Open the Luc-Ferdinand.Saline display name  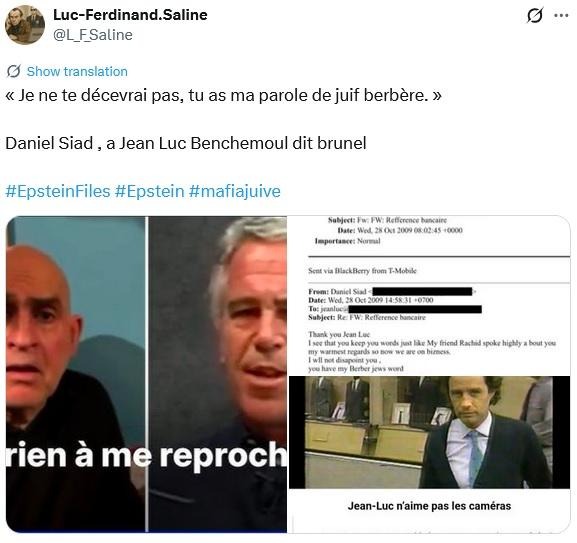click(x=130, y=15)
